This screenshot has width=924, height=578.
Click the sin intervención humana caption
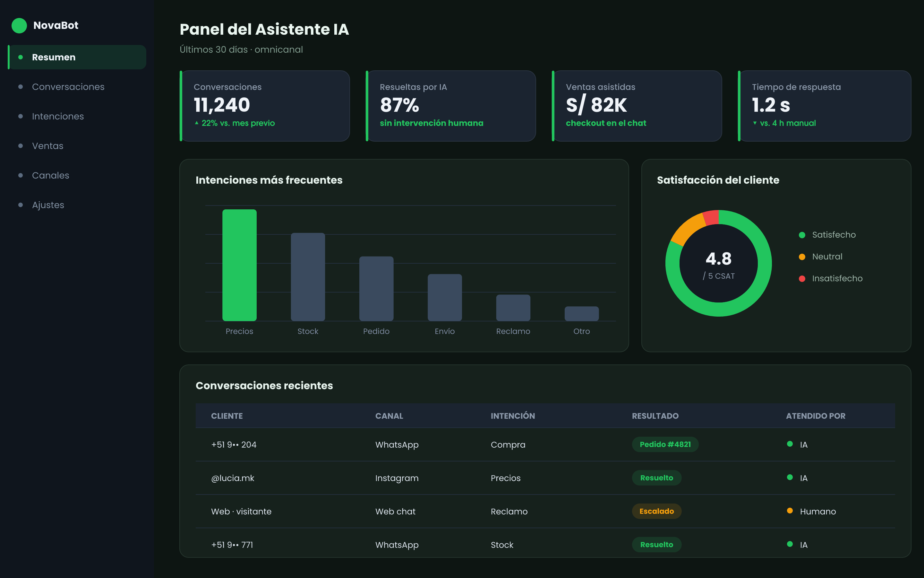(x=432, y=123)
